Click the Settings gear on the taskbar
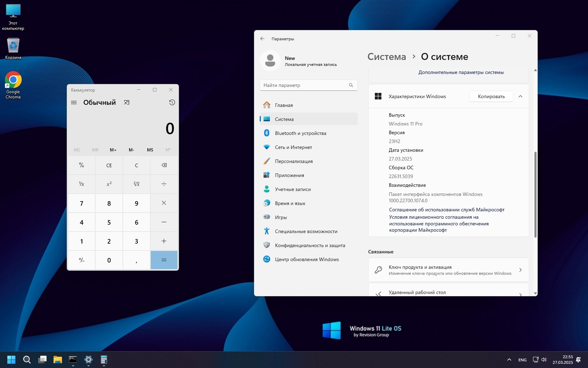Image resolution: width=588 pixels, height=368 pixels. [89, 360]
